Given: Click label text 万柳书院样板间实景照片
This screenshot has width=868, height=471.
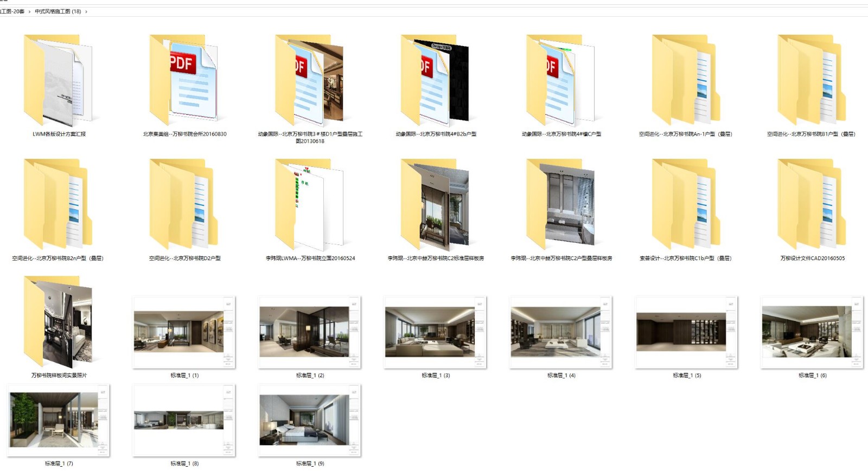Looking at the screenshot, I should coord(59,375).
